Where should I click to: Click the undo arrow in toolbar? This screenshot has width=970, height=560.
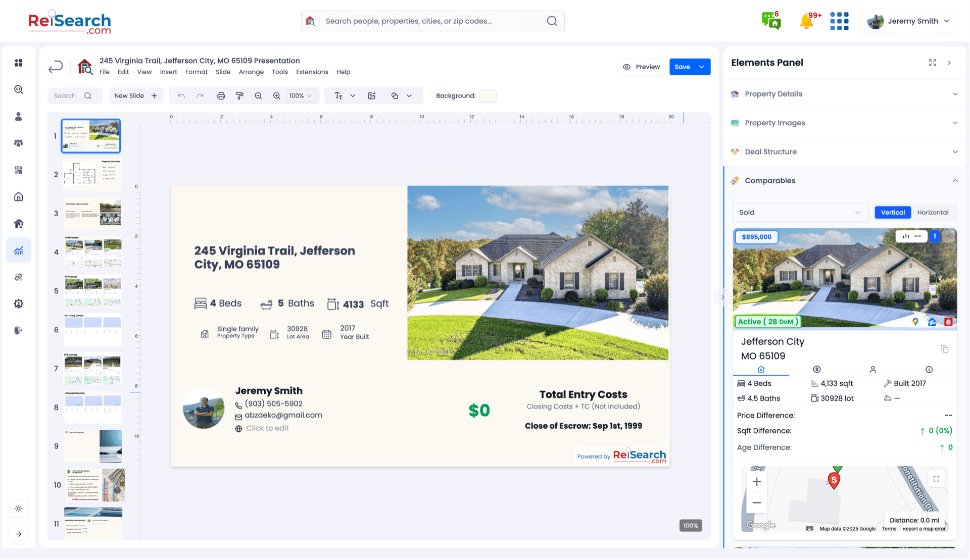pyautogui.click(x=181, y=96)
